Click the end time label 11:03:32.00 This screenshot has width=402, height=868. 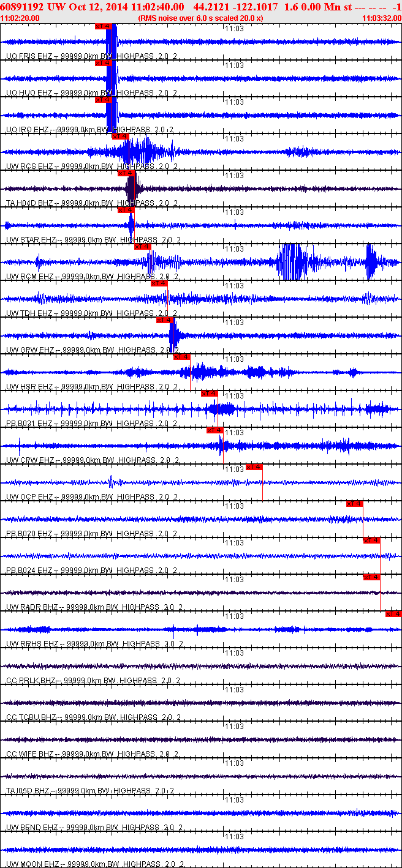[x=381, y=18]
